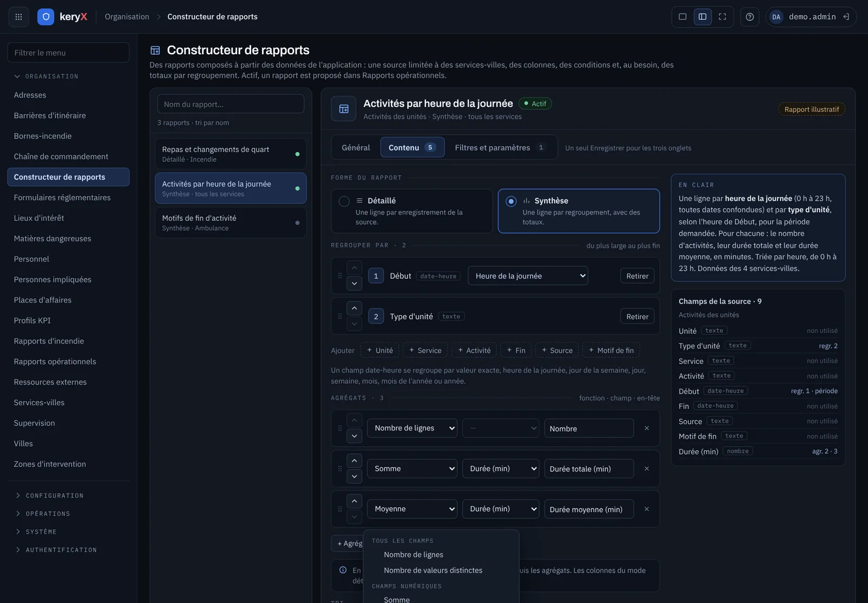Open the Durée (min) field dropdown for Moyenne

(x=501, y=509)
